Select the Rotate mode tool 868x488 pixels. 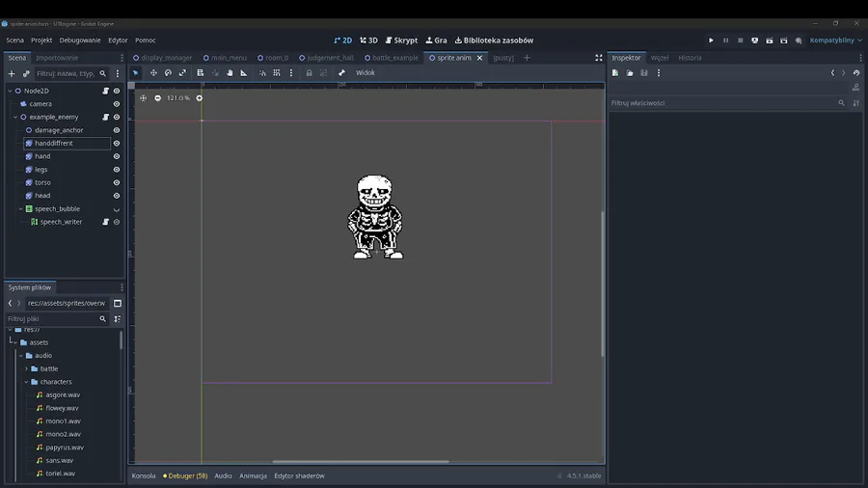168,73
